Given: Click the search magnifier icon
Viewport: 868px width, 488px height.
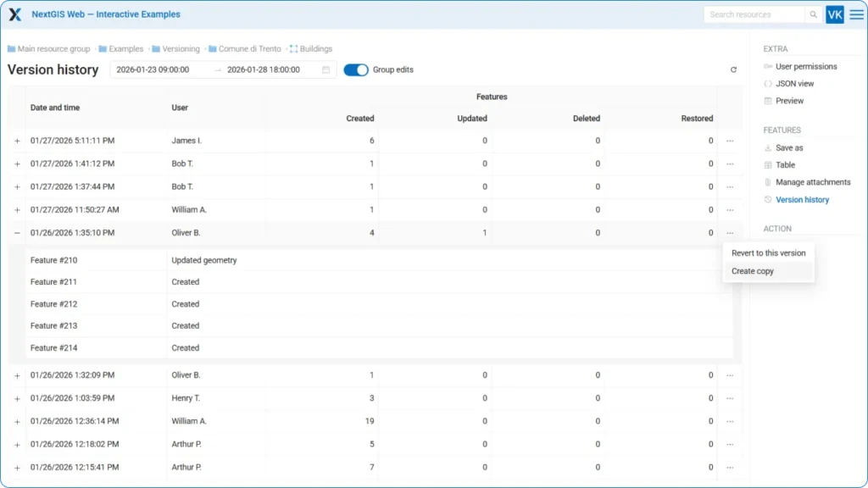Looking at the screenshot, I should 813,14.
